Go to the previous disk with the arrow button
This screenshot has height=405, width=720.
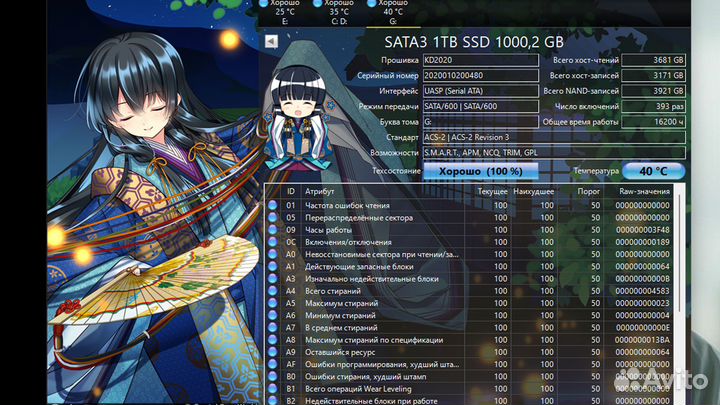271,42
